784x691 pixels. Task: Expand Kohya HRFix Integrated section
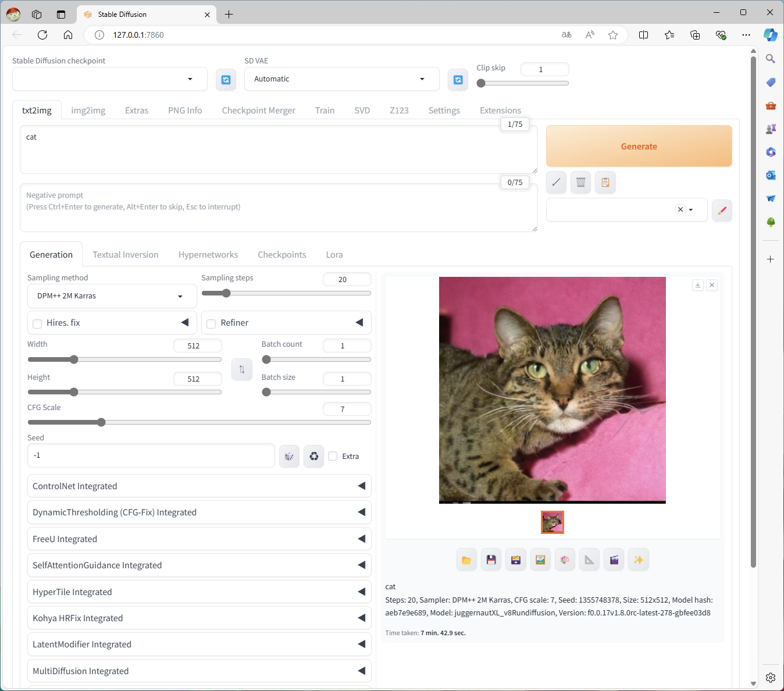[199, 618]
